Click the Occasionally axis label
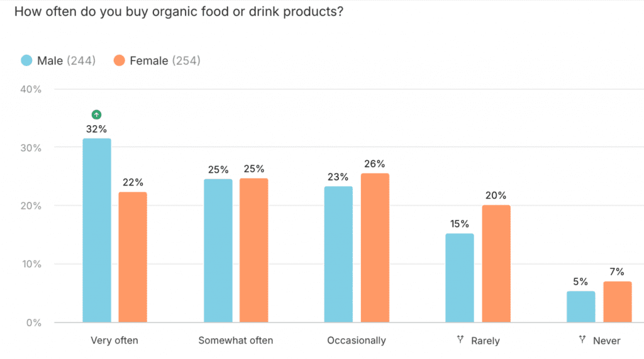644x359 pixels. (357, 341)
